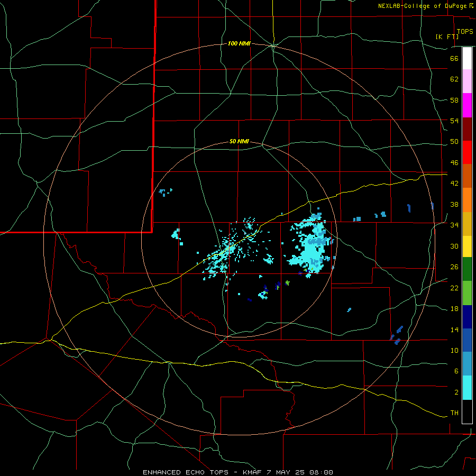Click the navy 14-18 legend swatch
This screenshot has height=476, width=476.
pyautogui.click(x=467, y=317)
